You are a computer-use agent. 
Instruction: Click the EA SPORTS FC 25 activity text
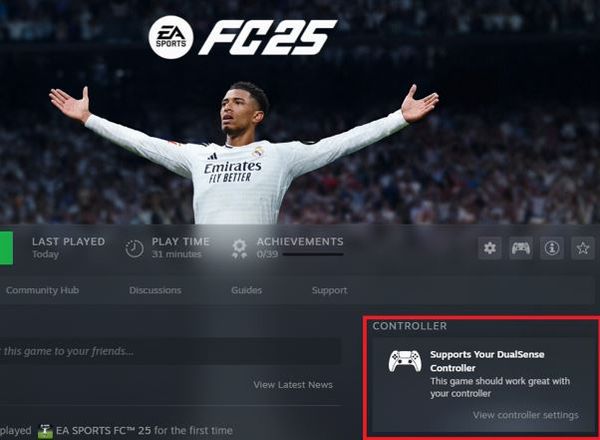tap(144, 431)
